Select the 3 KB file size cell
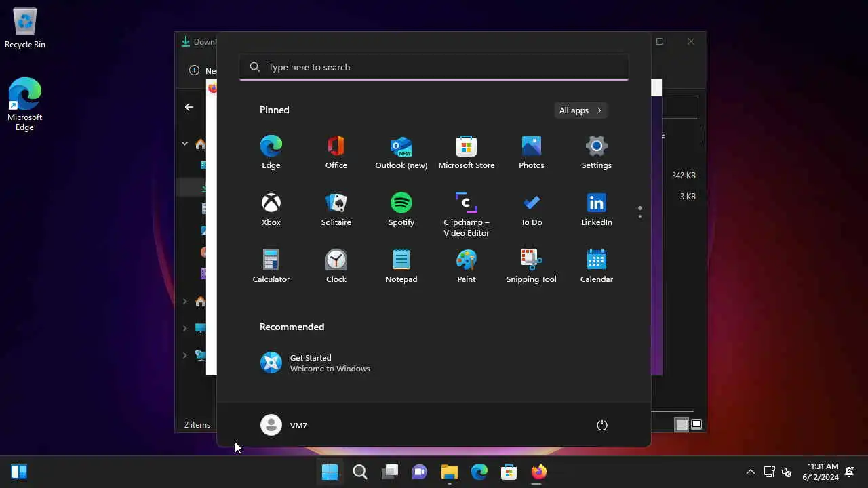 pos(688,197)
